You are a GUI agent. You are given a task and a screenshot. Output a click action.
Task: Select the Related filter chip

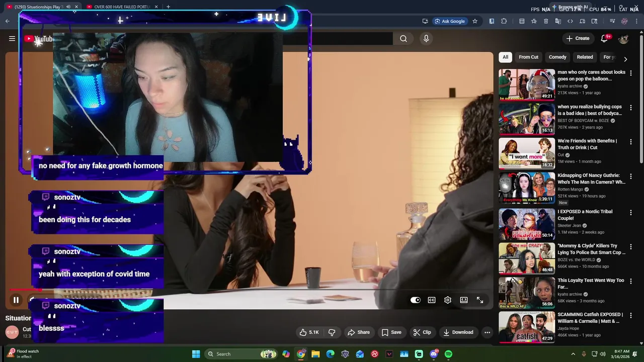tap(585, 57)
